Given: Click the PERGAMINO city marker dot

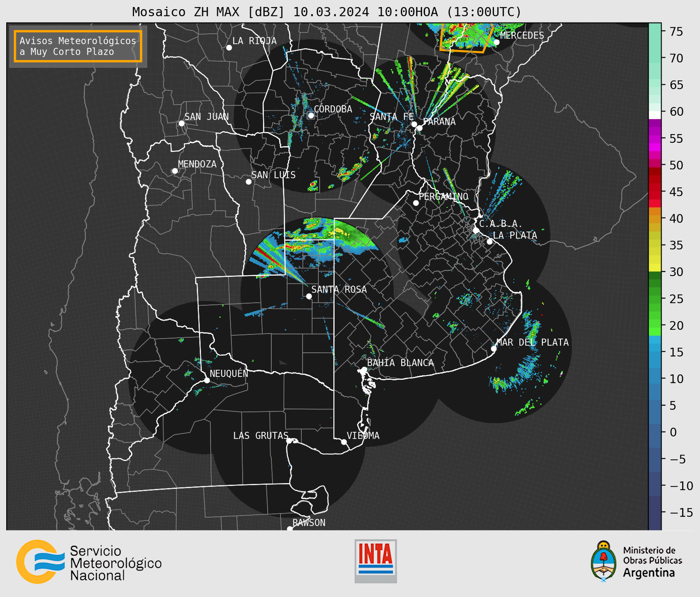Looking at the screenshot, I should click(x=416, y=203).
